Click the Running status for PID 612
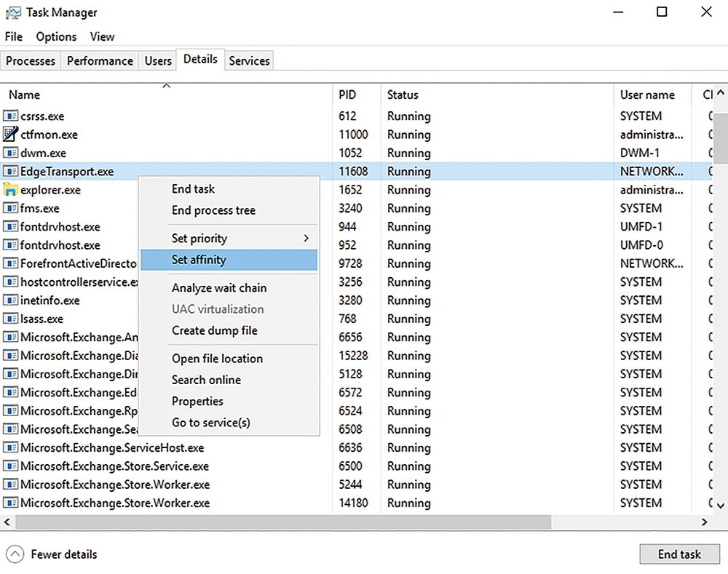 409,116
